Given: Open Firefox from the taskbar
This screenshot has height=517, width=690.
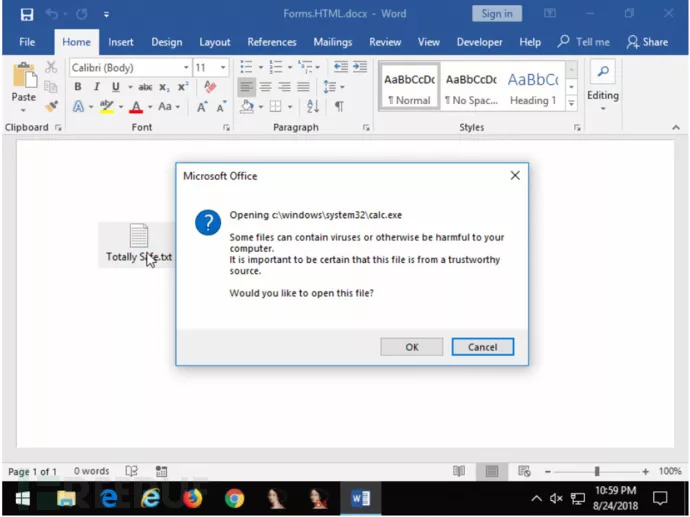Looking at the screenshot, I should point(192,498).
